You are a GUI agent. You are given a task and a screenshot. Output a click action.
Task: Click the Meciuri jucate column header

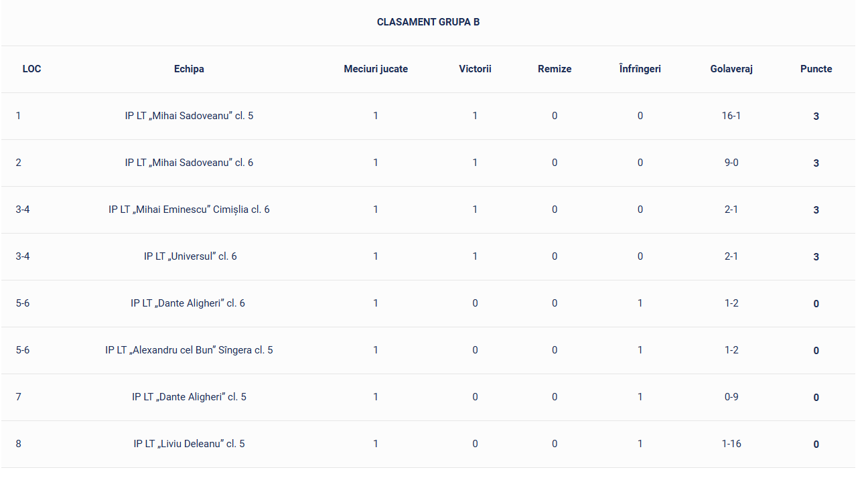[376, 69]
